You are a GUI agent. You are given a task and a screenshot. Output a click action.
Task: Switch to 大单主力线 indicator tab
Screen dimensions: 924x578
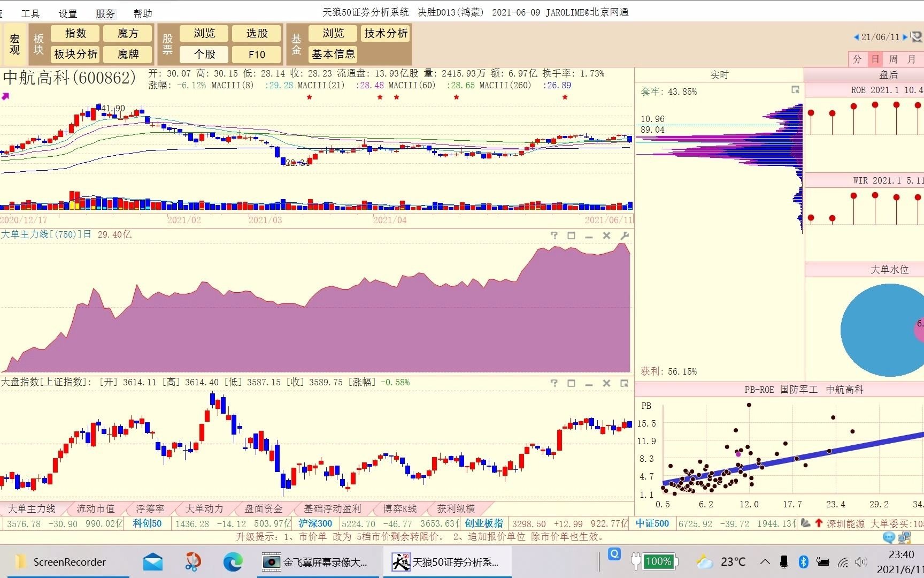32,508
